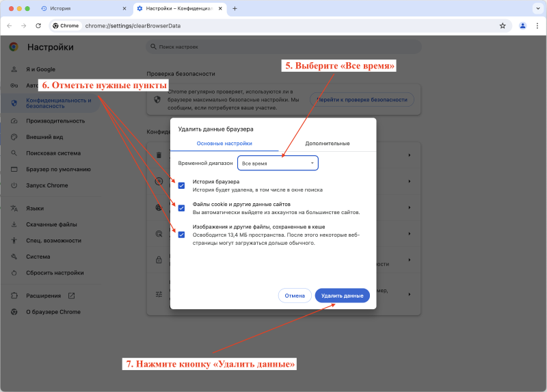The width and height of the screenshot is (547, 392).
Task: Open Производительность settings
Action: click(x=55, y=121)
